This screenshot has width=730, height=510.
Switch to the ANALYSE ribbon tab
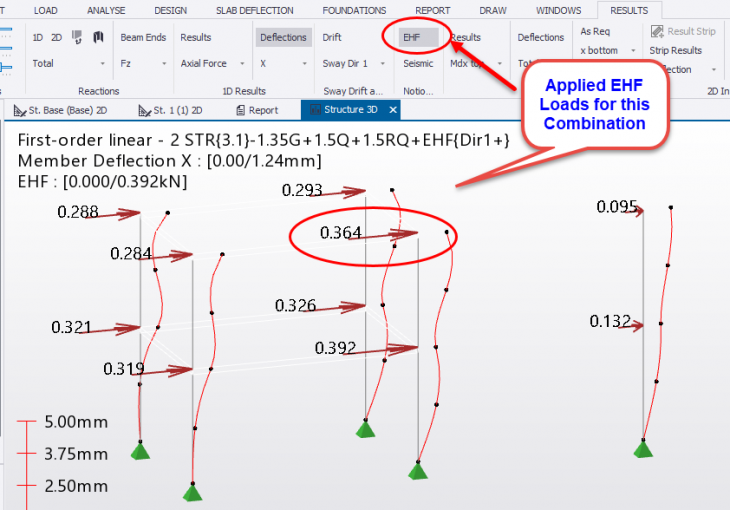click(x=106, y=10)
